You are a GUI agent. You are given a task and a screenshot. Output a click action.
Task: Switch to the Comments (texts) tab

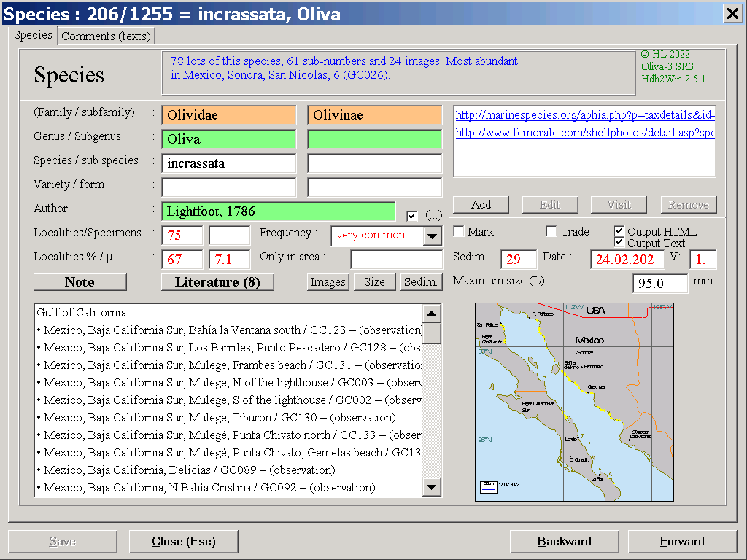click(x=106, y=36)
